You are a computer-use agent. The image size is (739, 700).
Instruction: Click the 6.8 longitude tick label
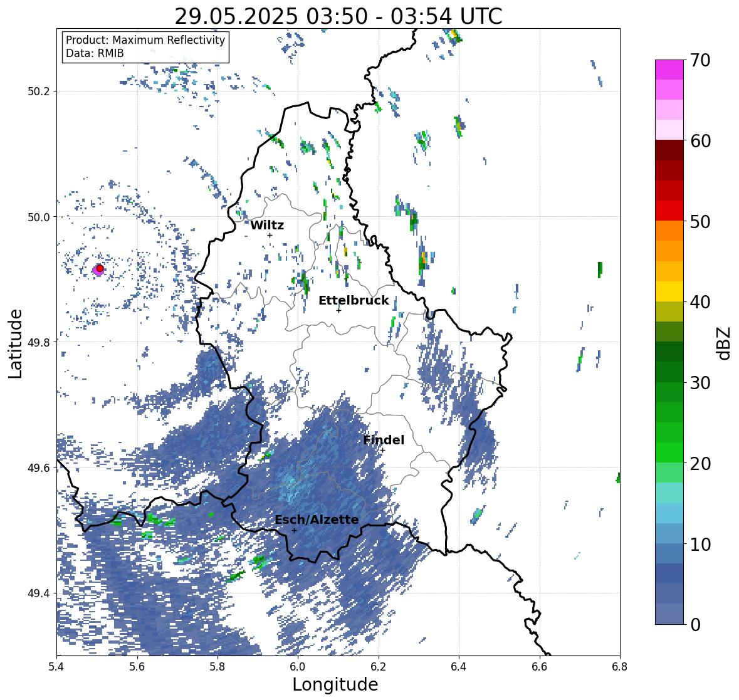tap(620, 667)
